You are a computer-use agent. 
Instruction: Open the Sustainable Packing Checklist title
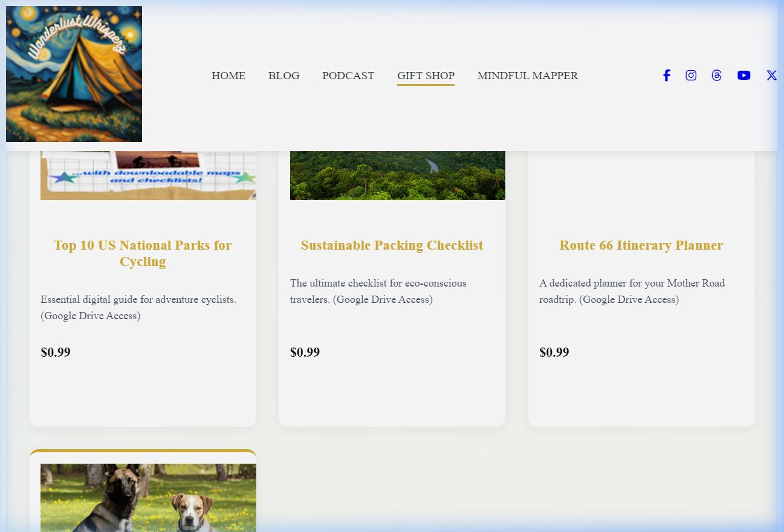[392, 245]
